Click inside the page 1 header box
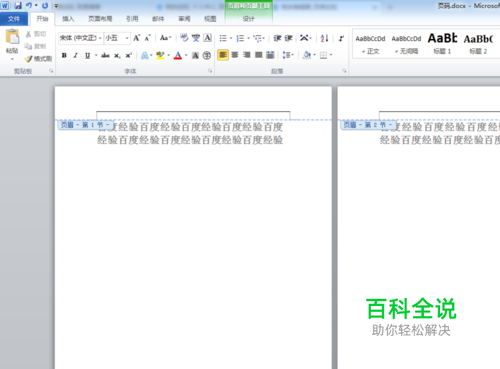The image size is (500, 369). (x=193, y=116)
